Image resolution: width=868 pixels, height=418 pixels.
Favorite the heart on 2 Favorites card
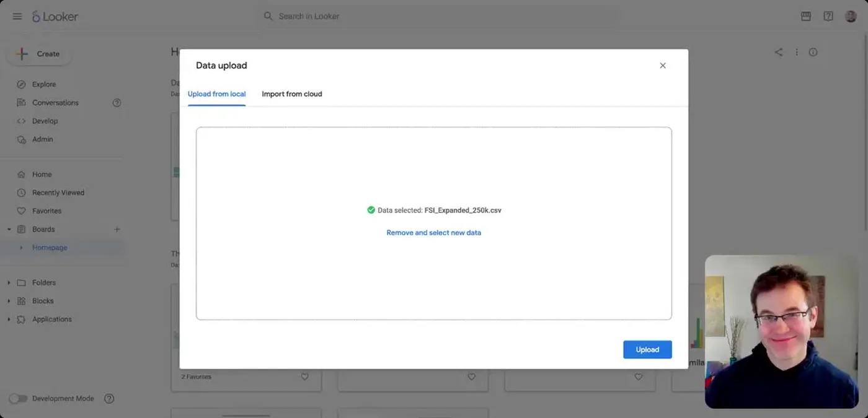click(304, 377)
